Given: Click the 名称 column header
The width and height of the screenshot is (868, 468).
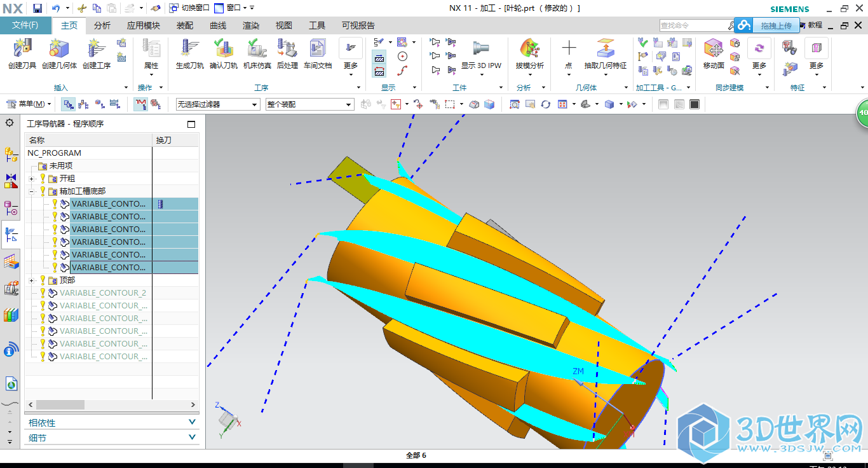Looking at the screenshot, I should tap(88, 140).
